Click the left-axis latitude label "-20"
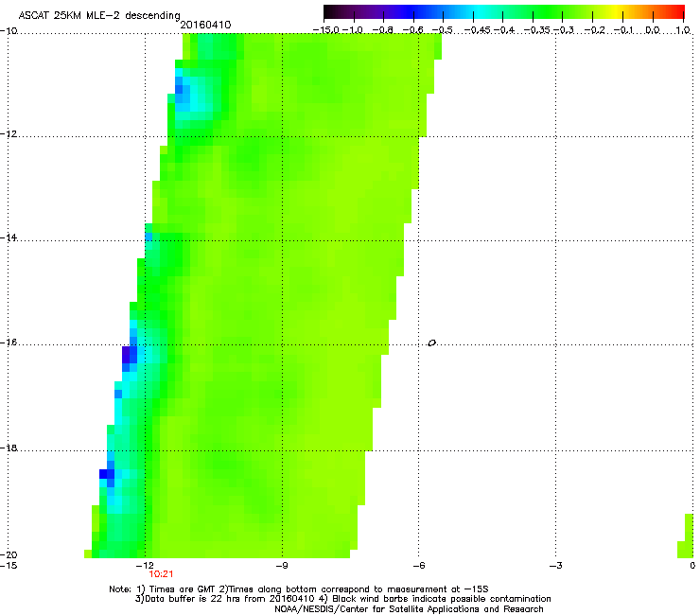 click(x=9, y=554)
